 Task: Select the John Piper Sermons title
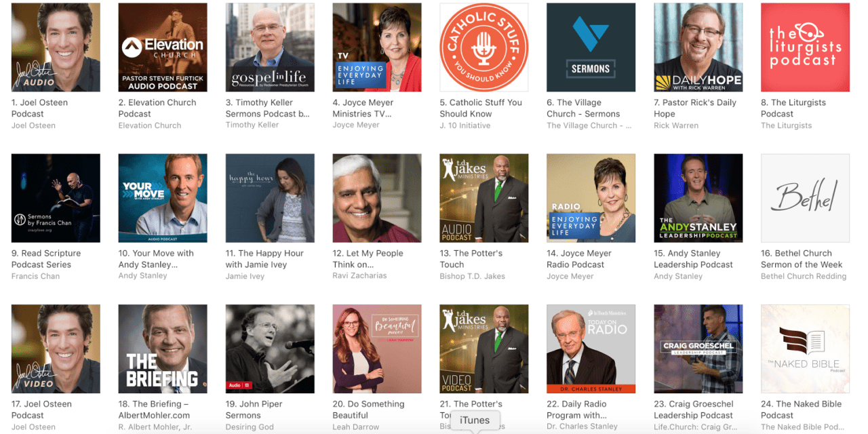pos(254,410)
